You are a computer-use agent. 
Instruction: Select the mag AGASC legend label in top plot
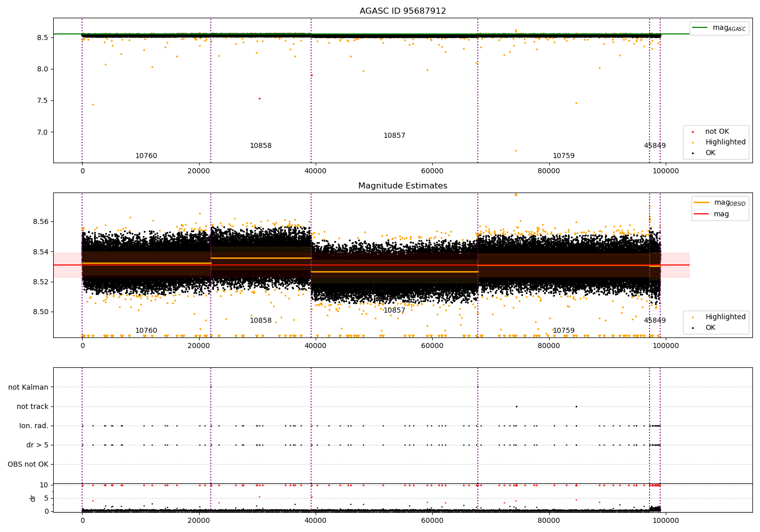coord(729,28)
